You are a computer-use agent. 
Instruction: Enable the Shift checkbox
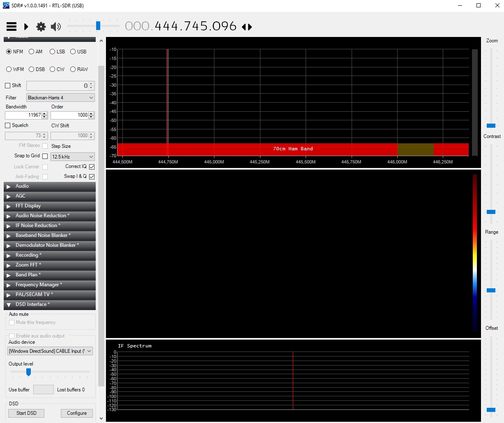[x=7, y=85]
